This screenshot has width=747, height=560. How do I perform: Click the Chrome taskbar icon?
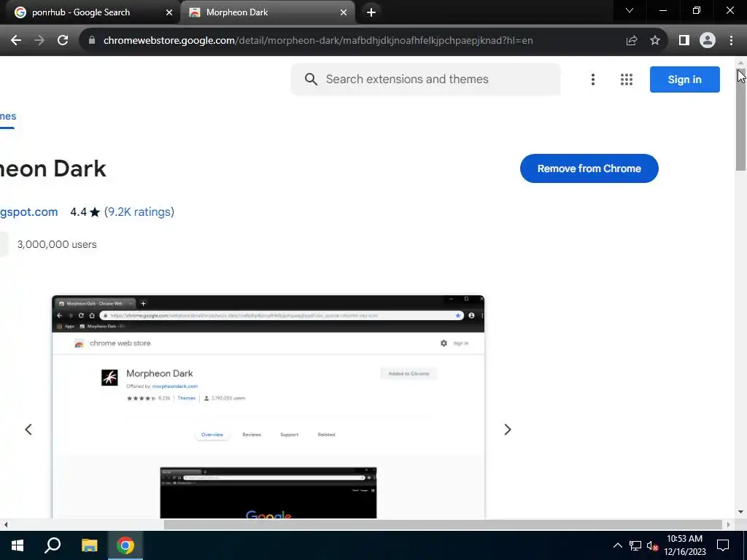tap(125, 545)
